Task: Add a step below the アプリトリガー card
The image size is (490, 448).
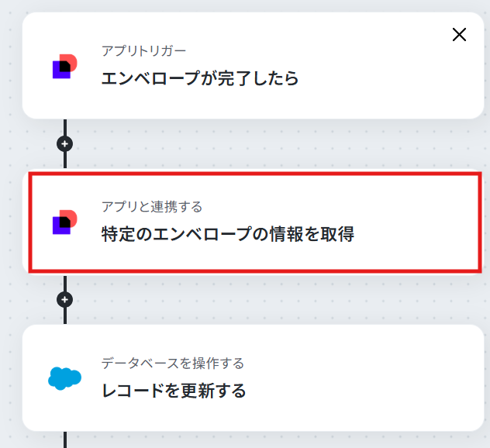Action: click(64, 143)
